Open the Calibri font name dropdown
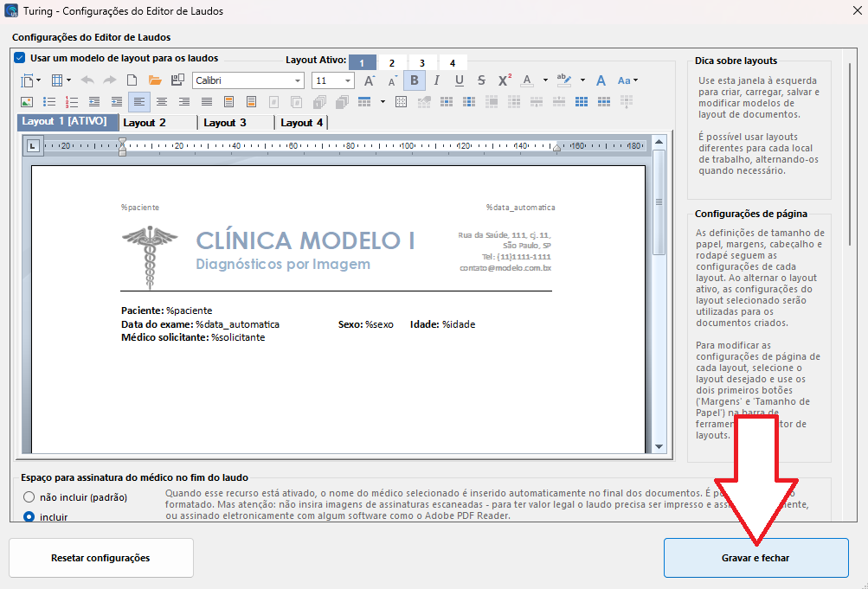This screenshot has height=589, width=868. tap(298, 80)
